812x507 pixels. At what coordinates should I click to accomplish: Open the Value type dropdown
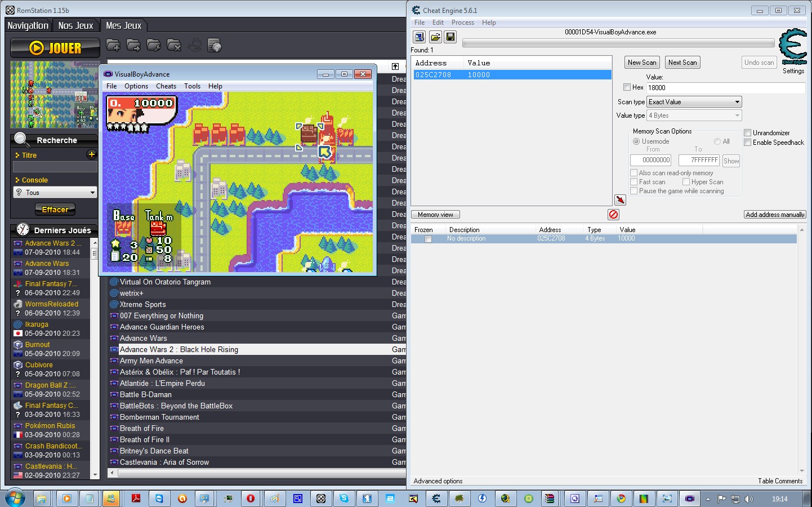tap(694, 115)
